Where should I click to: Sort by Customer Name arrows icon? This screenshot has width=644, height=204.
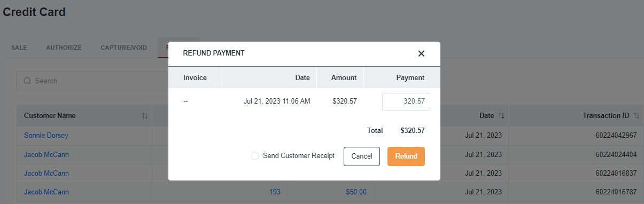[x=145, y=116]
